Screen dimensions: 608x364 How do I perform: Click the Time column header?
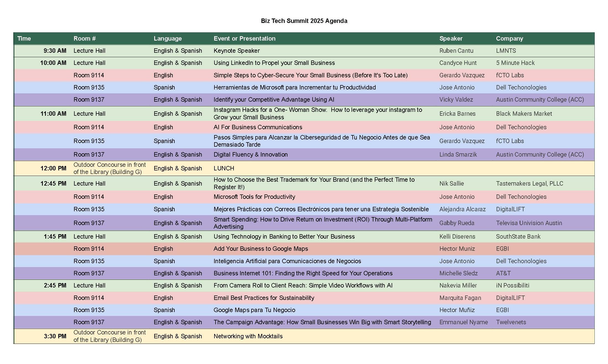pos(24,39)
